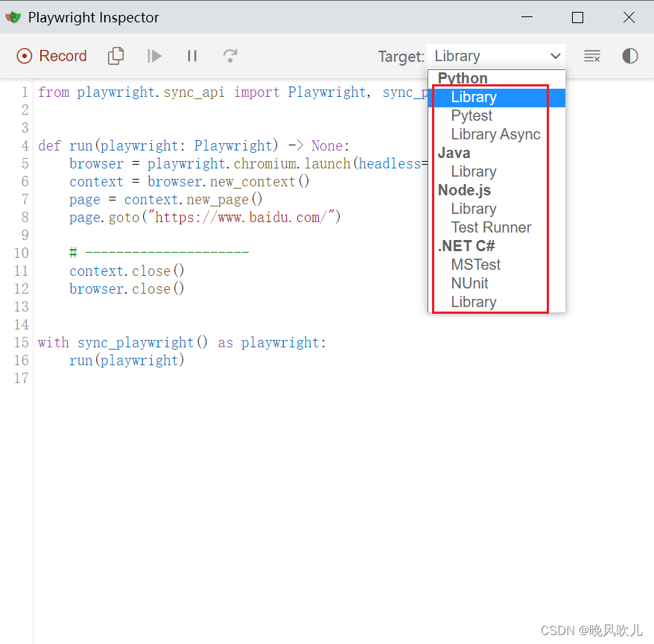Toggle the dark/light theme icon
Screen dimensions: 654x644
point(630,56)
